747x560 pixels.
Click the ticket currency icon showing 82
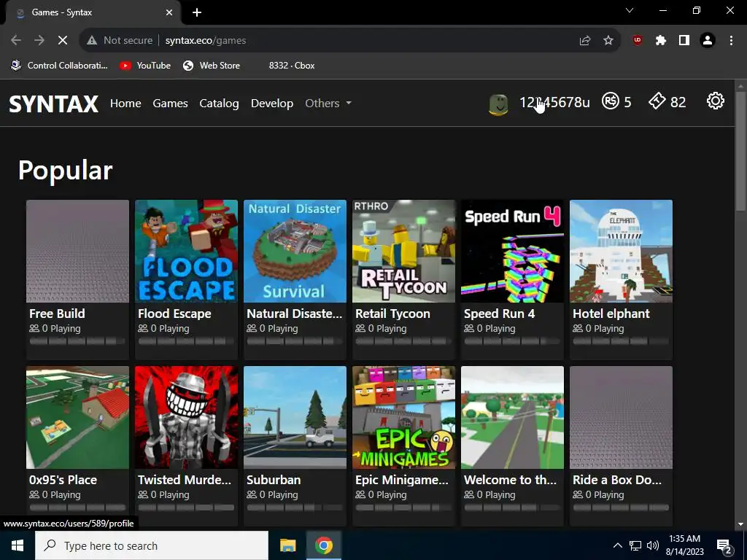click(657, 101)
